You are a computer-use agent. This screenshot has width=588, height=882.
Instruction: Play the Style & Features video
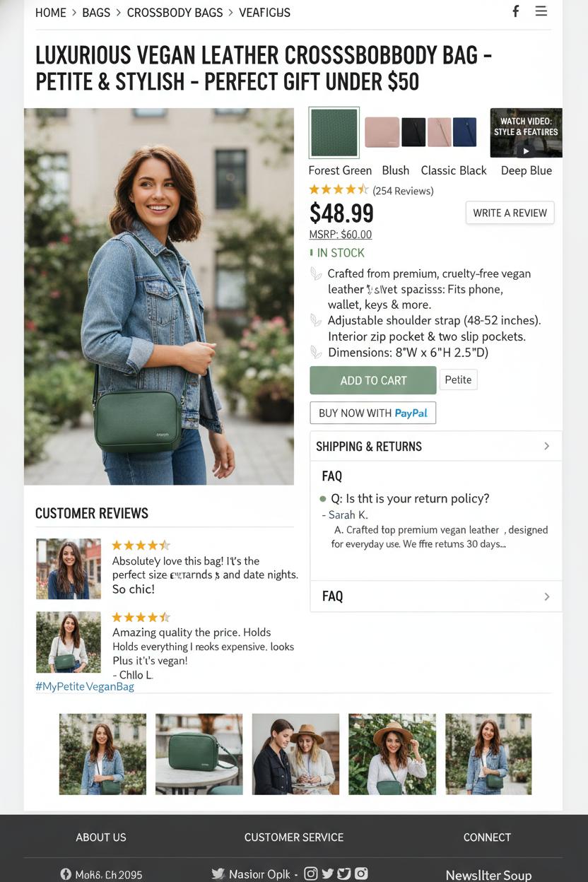[526, 133]
